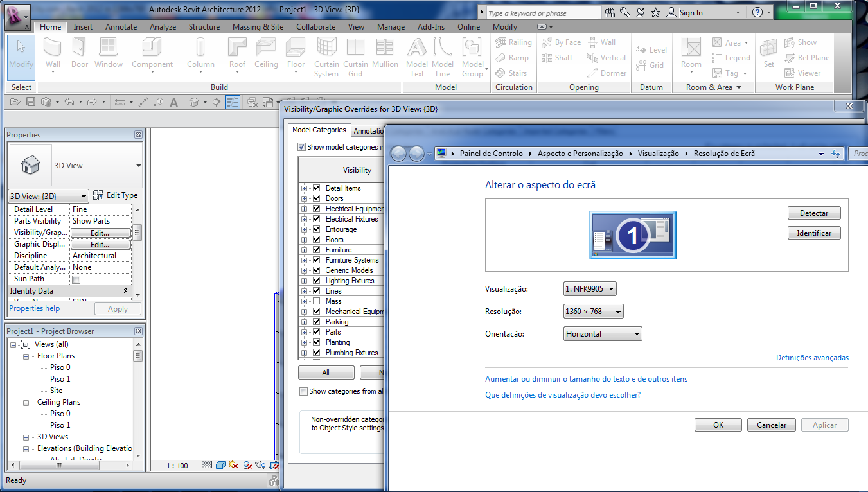Uncheck the Entourage category
The width and height of the screenshot is (868, 492).
point(316,229)
